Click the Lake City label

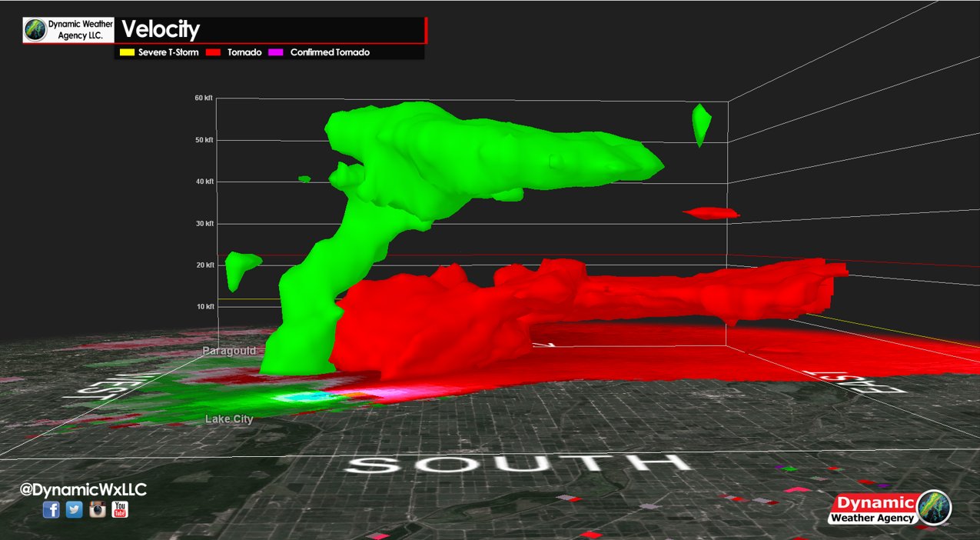[229, 419]
